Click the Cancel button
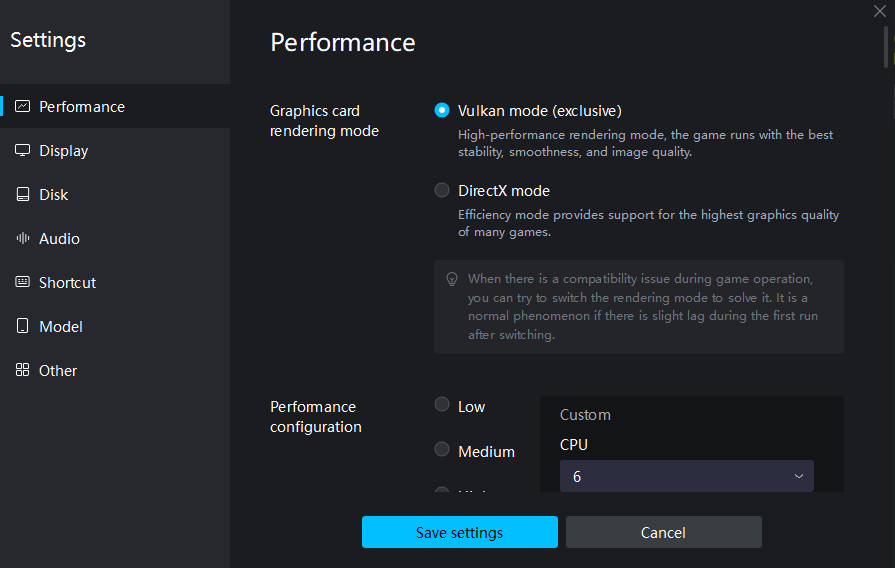Image resolution: width=895 pixels, height=568 pixels. pyautogui.click(x=663, y=532)
